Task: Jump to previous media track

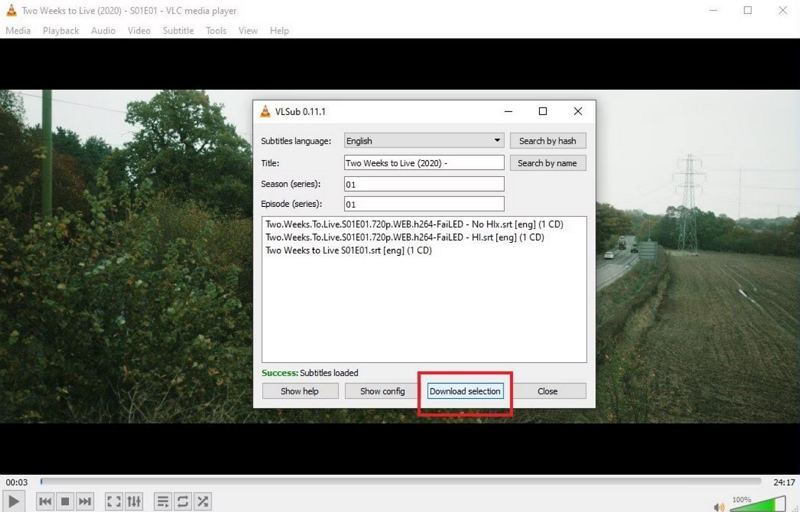Action: click(x=45, y=501)
